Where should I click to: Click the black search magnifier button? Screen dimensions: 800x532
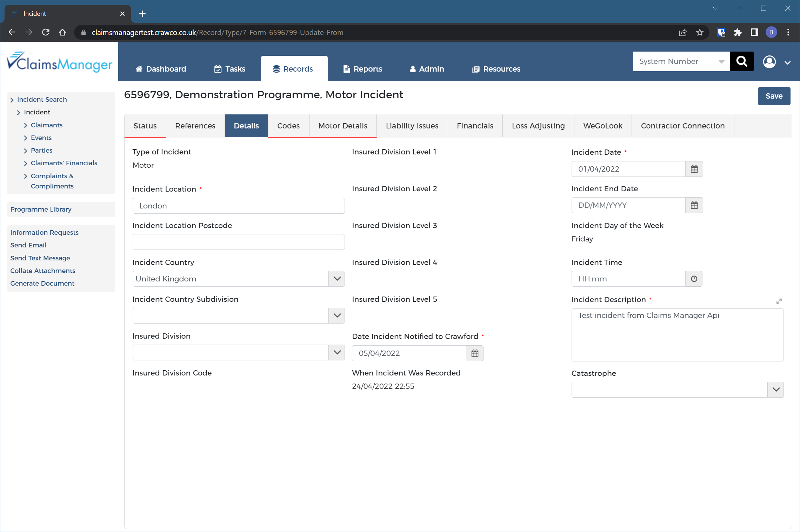(x=742, y=61)
